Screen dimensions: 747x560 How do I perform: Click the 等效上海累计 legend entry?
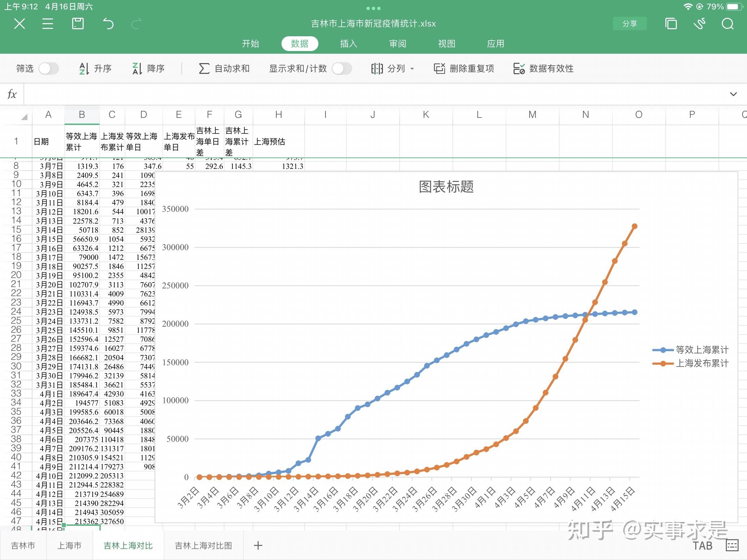(x=690, y=350)
